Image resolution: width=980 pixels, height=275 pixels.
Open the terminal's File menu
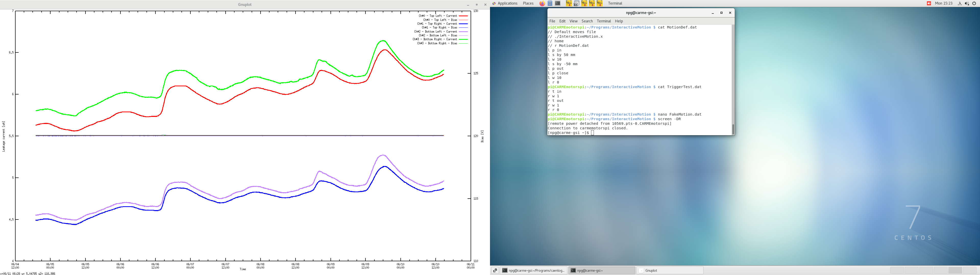tap(552, 21)
